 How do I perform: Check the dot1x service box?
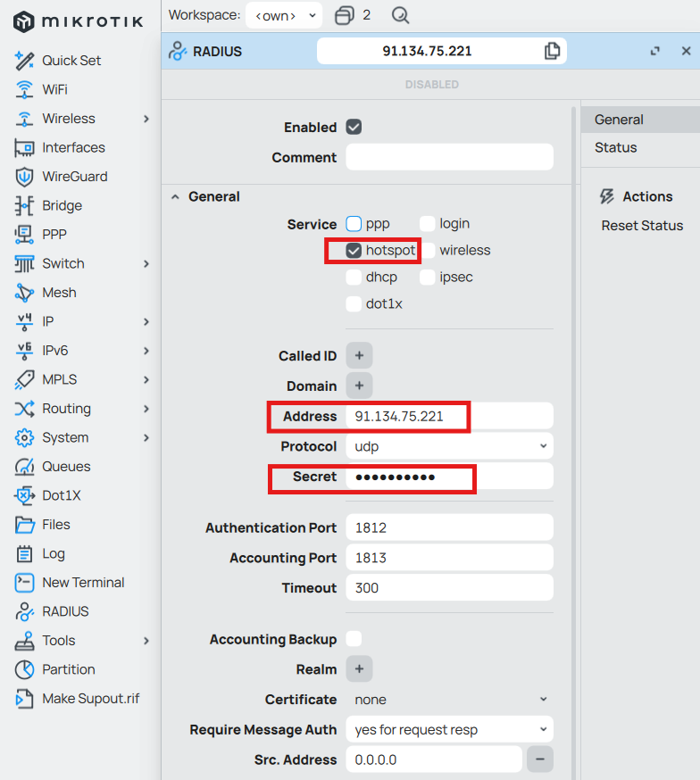coord(354,303)
